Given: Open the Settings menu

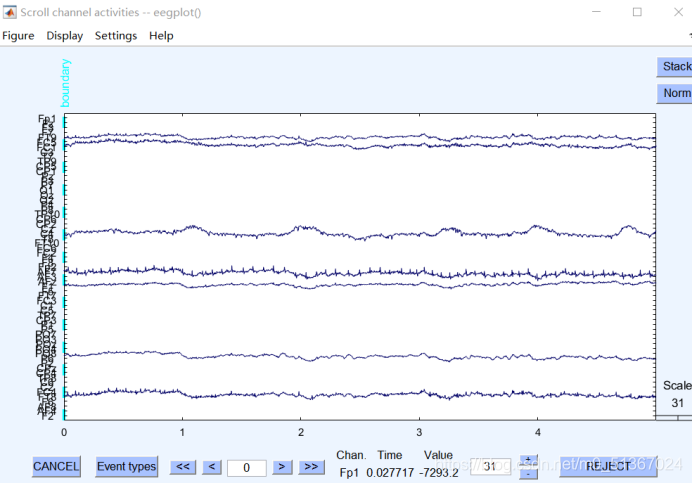Looking at the screenshot, I should click(x=116, y=36).
